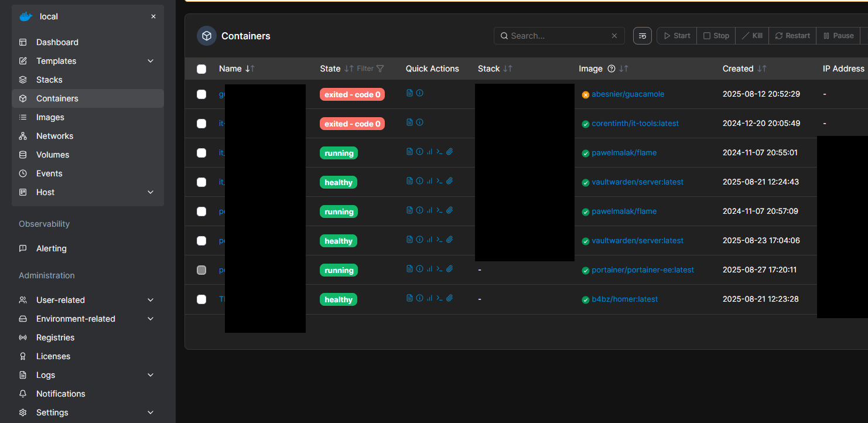This screenshot has height=423, width=868.
Task: Open stats for the portainer-ee container
Action: (x=429, y=269)
